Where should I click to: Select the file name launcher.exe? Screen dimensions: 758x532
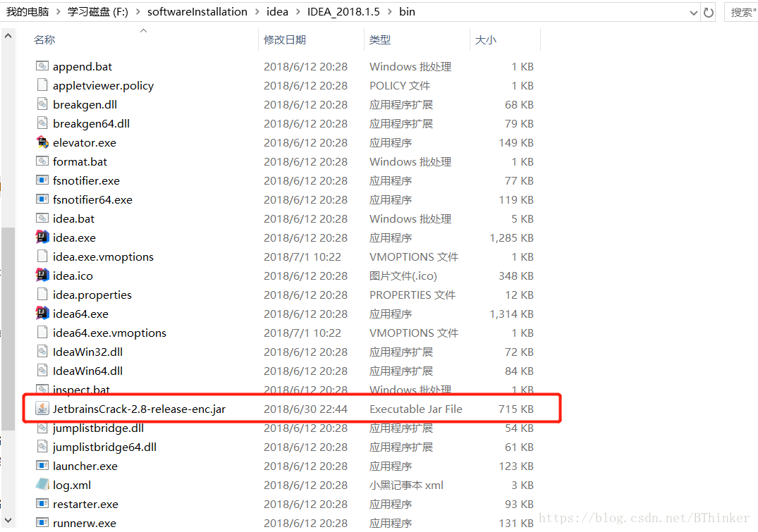tap(85, 466)
